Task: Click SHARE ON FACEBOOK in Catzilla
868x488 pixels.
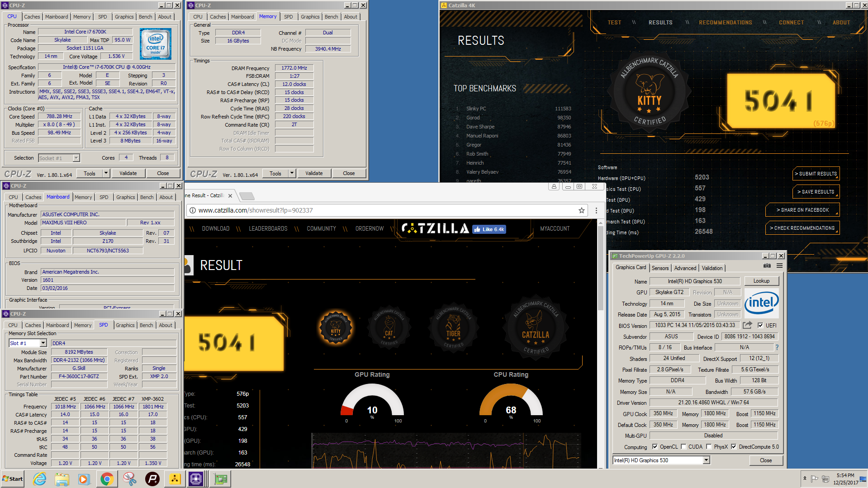Action: pyautogui.click(x=802, y=210)
